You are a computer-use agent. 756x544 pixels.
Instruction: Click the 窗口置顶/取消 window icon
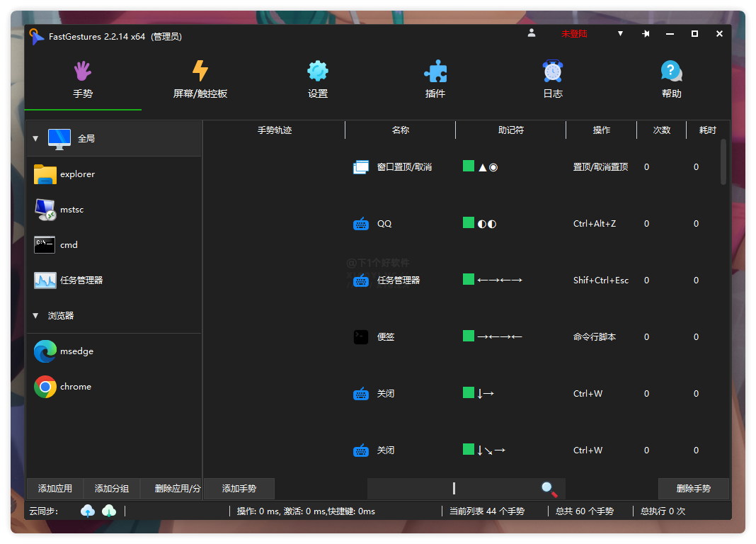coord(360,167)
